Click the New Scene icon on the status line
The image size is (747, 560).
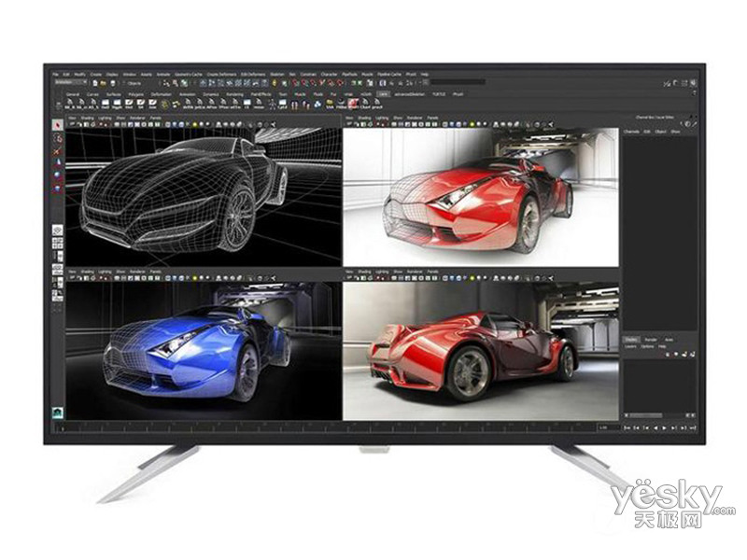95,83
